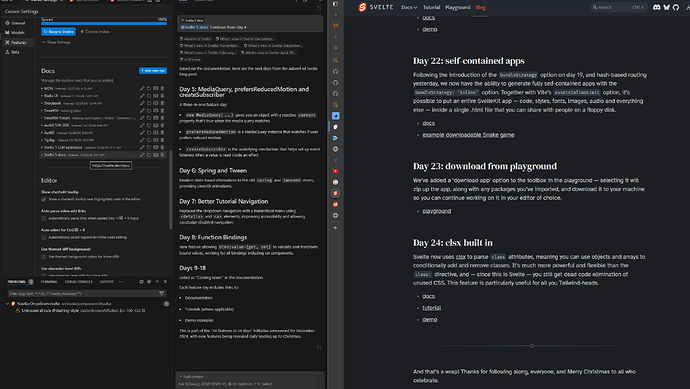This screenshot has height=389, width=690.
Task: Click the Add new doc button
Action: [x=153, y=70]
